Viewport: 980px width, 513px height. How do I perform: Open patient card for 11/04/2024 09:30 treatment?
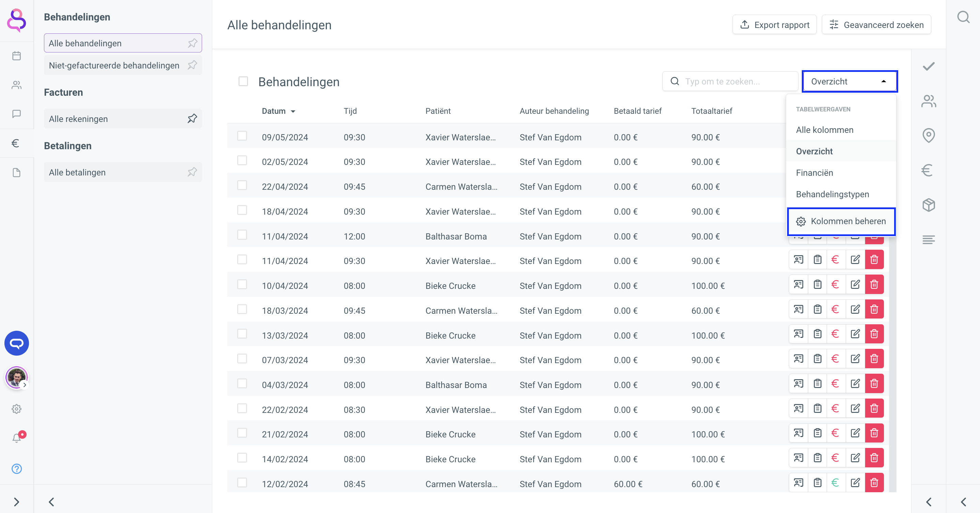[x=798, y=260]
